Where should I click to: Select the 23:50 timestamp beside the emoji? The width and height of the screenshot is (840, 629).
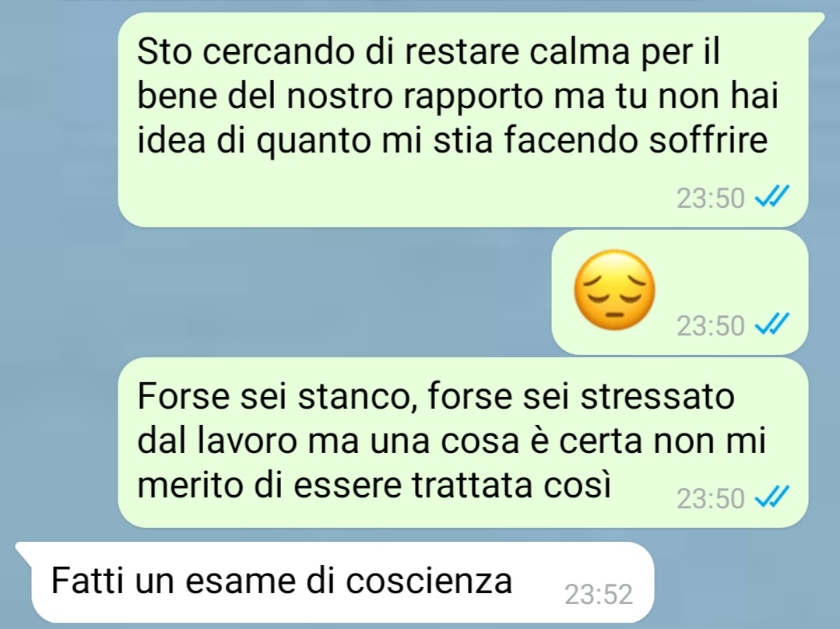[x=710, y=325]
